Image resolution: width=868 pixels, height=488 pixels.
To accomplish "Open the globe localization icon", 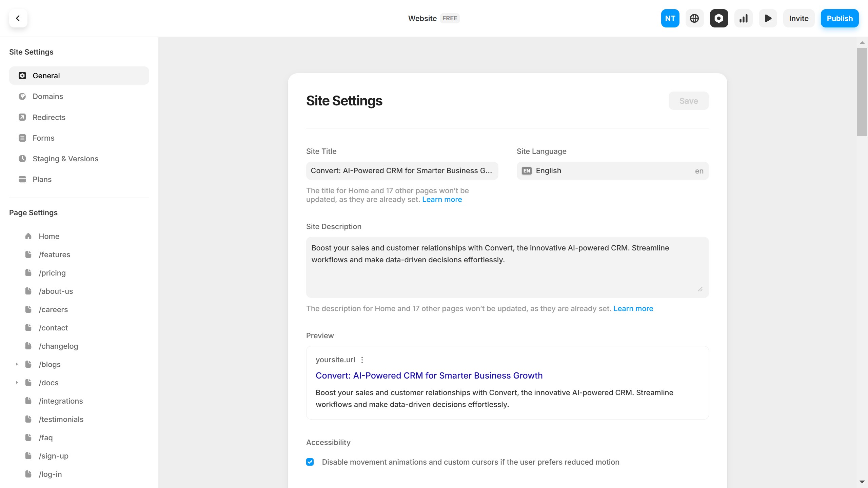I will 694,18.
